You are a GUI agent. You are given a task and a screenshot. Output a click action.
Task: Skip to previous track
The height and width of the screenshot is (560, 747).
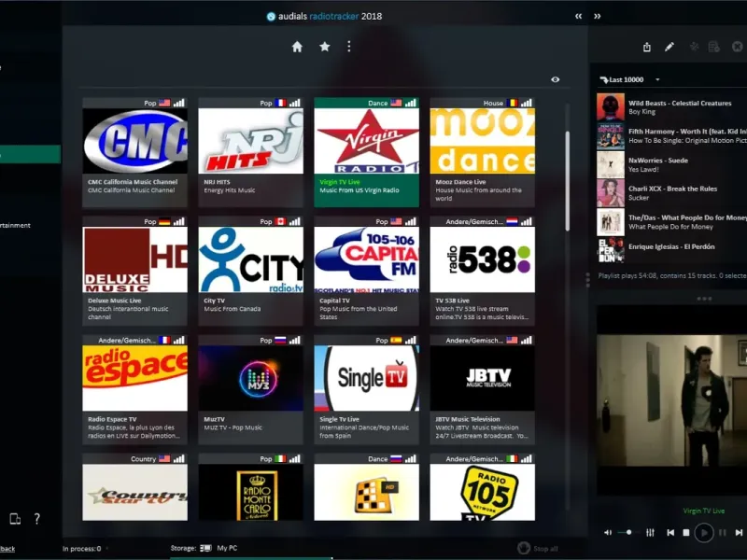(670, 532)
